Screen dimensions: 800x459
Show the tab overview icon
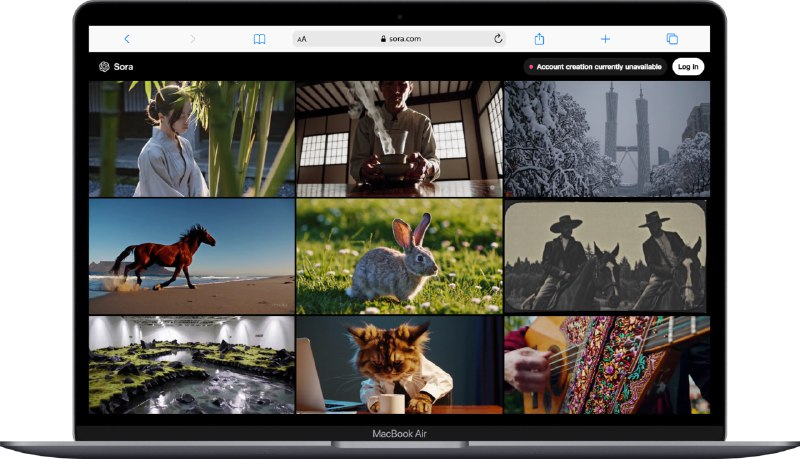click(x=672, y=39)
